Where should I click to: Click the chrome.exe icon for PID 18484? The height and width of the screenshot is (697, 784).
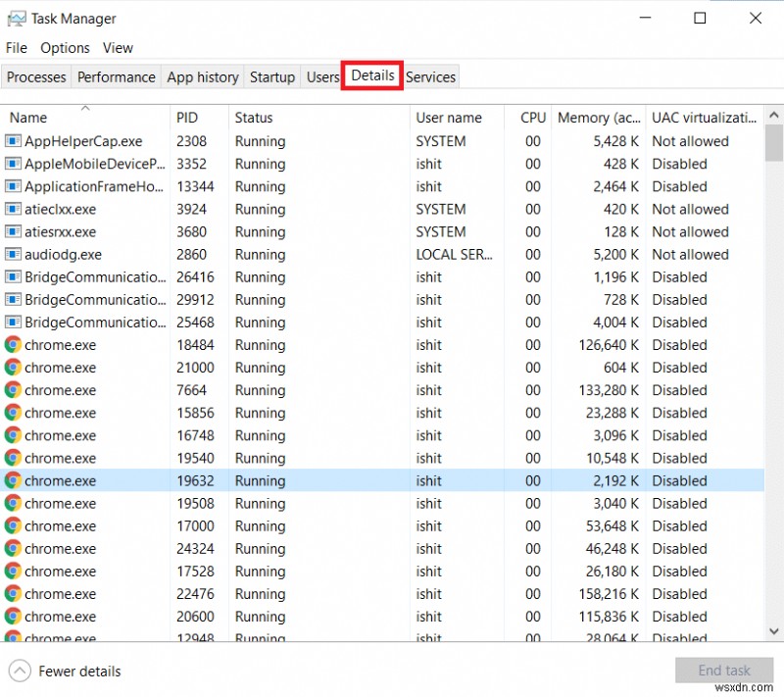point(14,345)
